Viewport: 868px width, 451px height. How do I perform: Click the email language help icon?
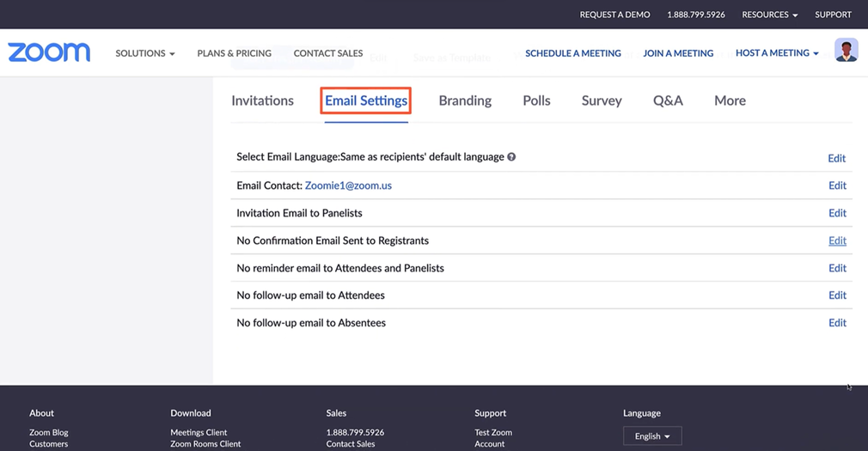click(511, 157)
